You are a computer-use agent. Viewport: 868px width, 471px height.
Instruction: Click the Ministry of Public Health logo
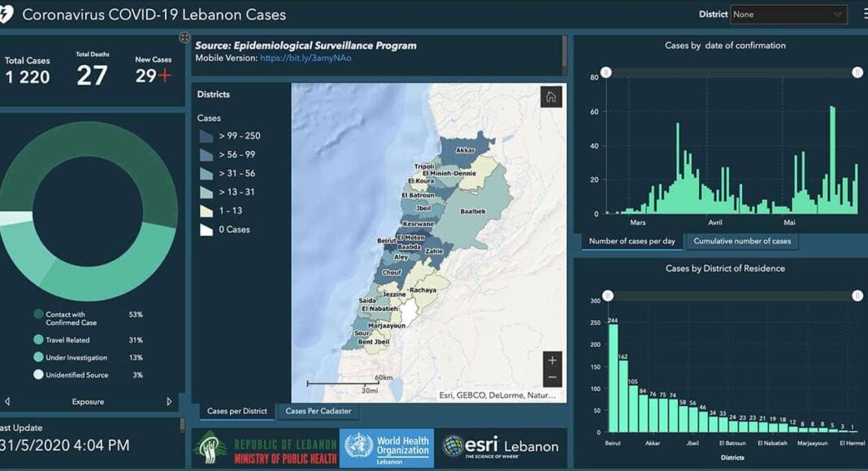[x=265, y=448]
